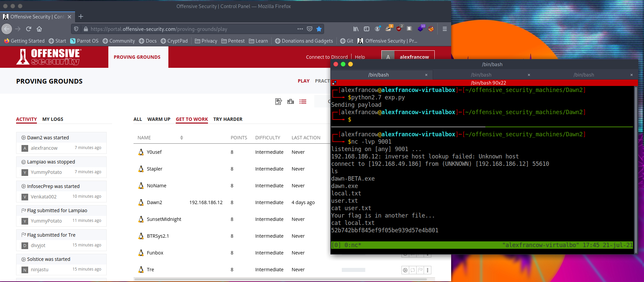Expand the Pentest bookmarks folder
The height and width of the screenshot is (282, 644).
click(233, 41)
